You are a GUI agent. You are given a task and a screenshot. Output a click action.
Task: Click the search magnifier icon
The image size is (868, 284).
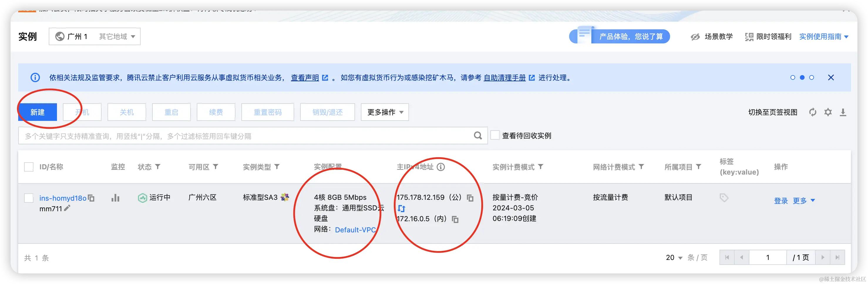[478, 136]
